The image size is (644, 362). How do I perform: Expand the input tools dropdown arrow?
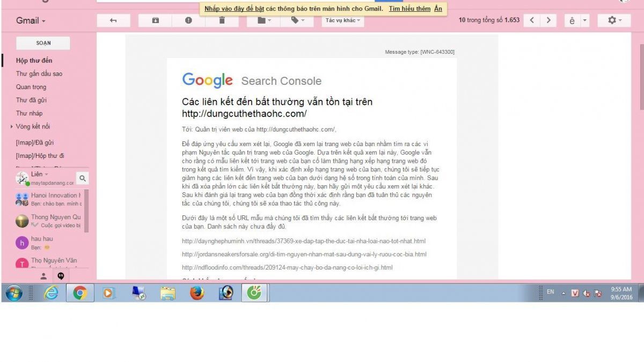[x=585, y=20]
